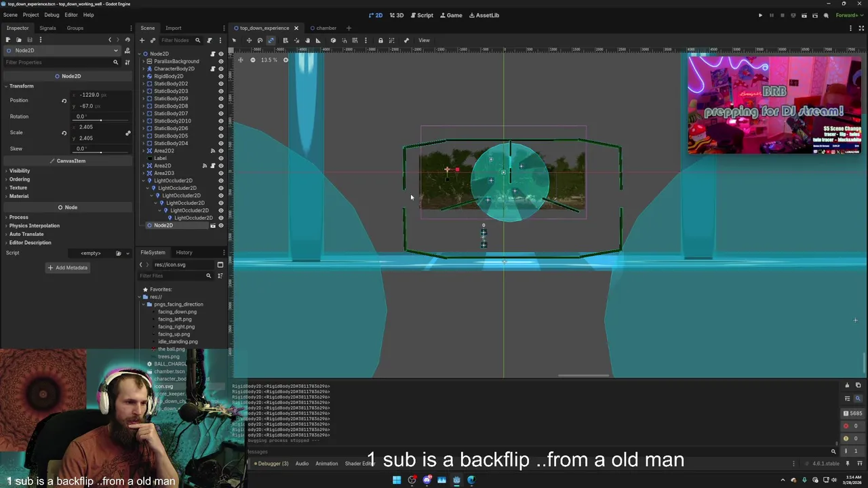Switch to the Script workspace
Viewport: 868px width, 488px height.
pos(422,15)
